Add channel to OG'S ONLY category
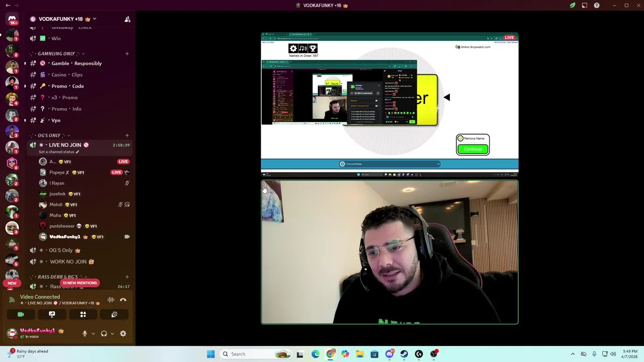This screenshot has width=644, height=362. pyautogui.click(x=127, y=135)
